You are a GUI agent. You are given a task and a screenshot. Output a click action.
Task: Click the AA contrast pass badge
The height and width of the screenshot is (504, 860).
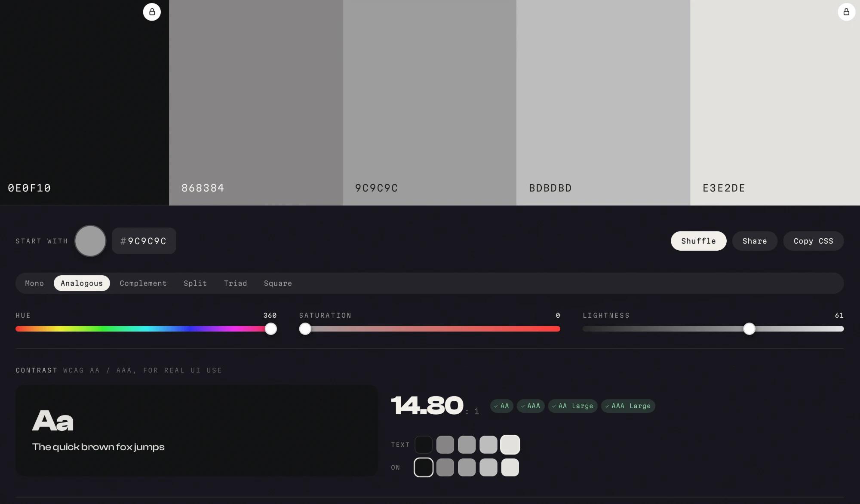coord(501,406)
